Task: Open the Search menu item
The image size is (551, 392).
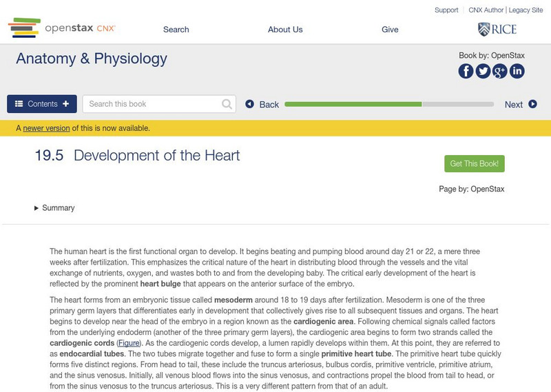Action: click(x=176, y=30)
